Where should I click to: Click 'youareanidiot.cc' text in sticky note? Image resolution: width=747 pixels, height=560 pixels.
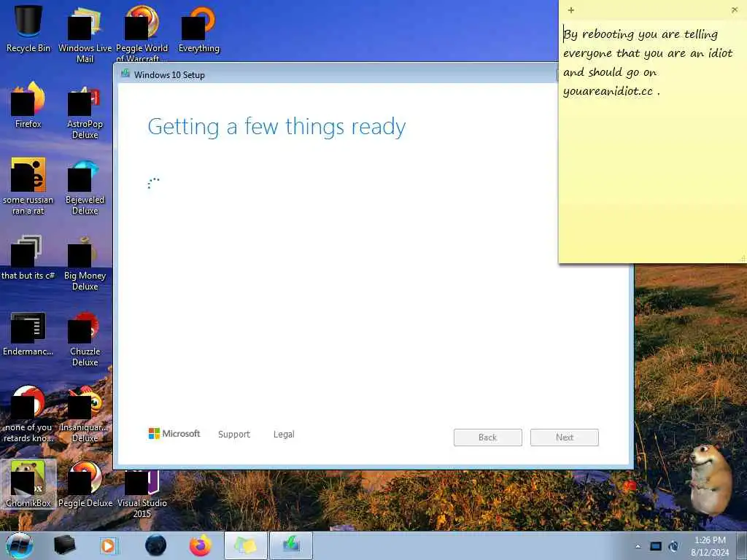coord(608,91)
